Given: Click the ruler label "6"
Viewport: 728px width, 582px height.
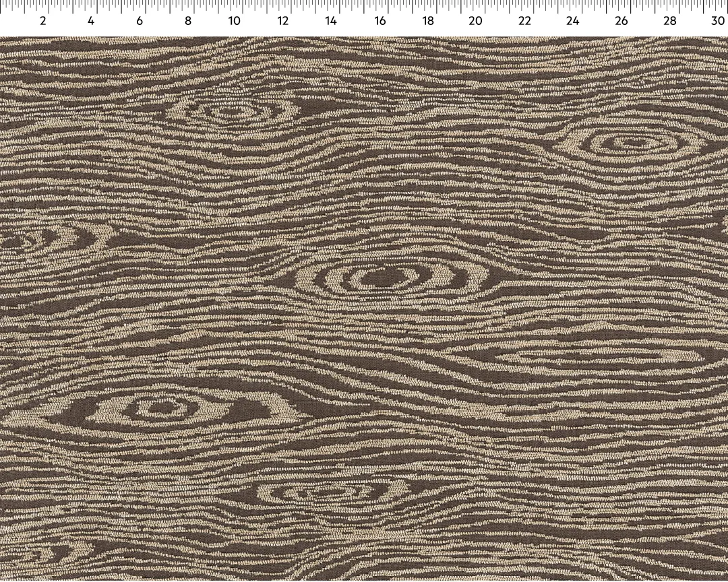Looking at the screenshot, I should click(x=140, y=21).
